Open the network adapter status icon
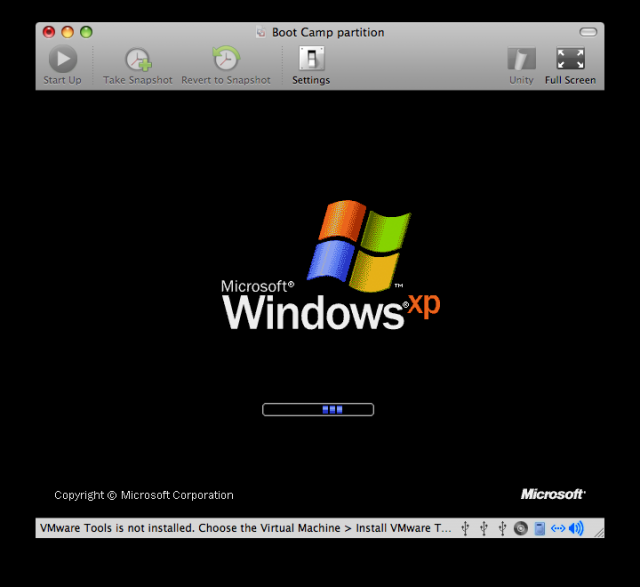640x587 pixels. [x=558, y=529]
